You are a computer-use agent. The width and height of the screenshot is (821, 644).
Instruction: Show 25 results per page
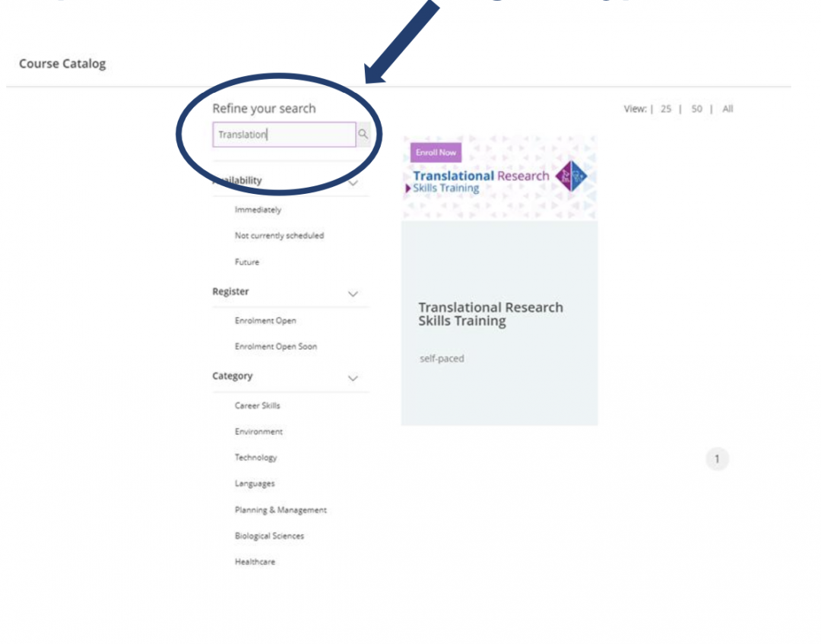pos(665,109)
